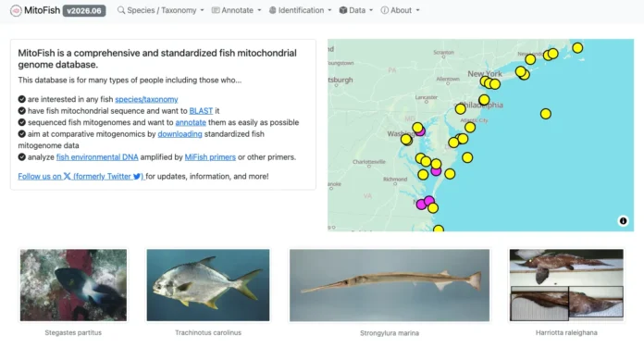Screen dimensions: 644x348
Task: Follow the annotate link in the text
Action: pos(191,122)
